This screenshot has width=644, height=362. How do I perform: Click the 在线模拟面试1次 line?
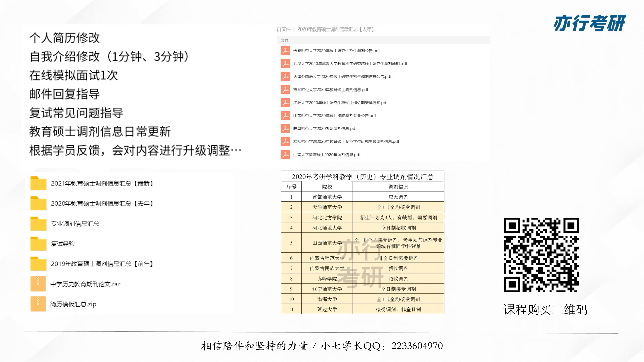[x=73, y=75]
